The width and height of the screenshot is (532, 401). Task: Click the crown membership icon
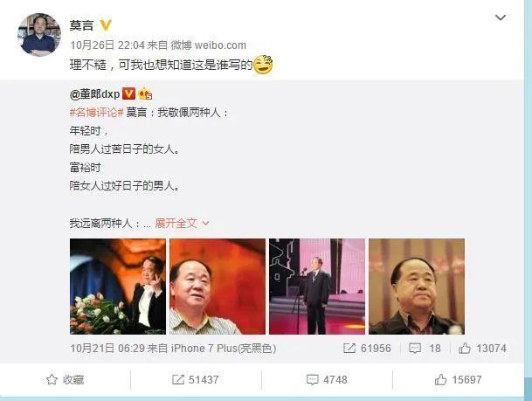point(145,94)
